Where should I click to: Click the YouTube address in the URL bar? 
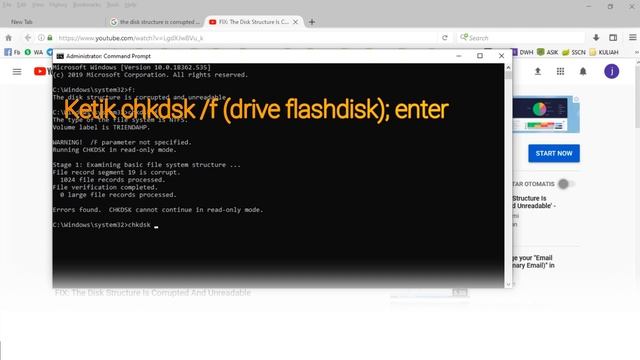pyautogui.click(x=131, y=38)
